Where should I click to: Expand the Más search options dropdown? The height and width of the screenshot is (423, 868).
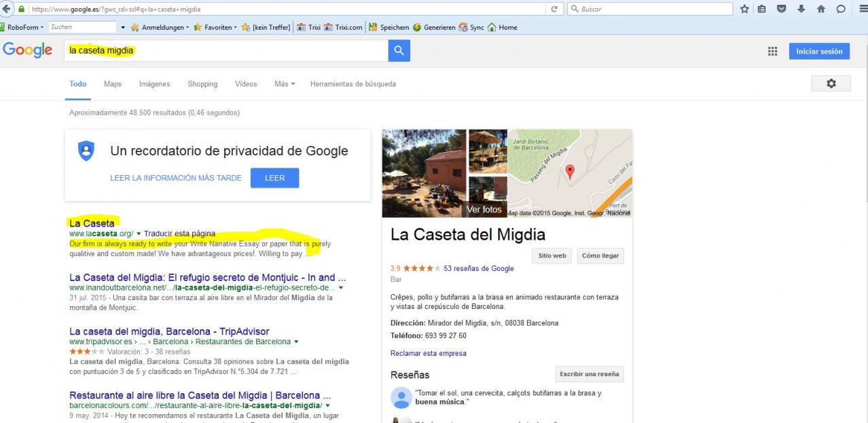(285, 84)
